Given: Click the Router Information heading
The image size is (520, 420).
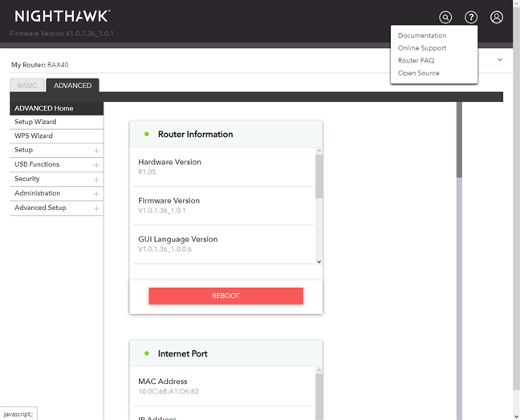Looking at the screenshot, I should tap(195, 134).
